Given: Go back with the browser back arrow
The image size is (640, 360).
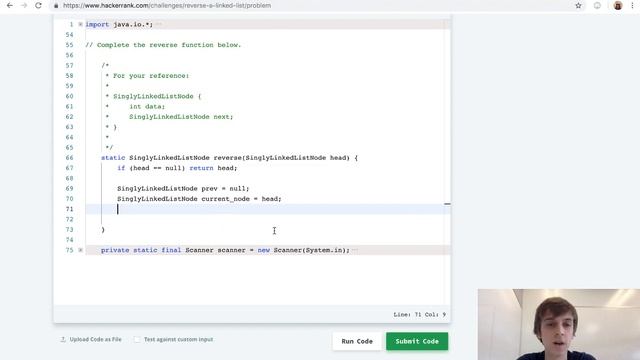Looking at the screenshot, I should 10,6.
